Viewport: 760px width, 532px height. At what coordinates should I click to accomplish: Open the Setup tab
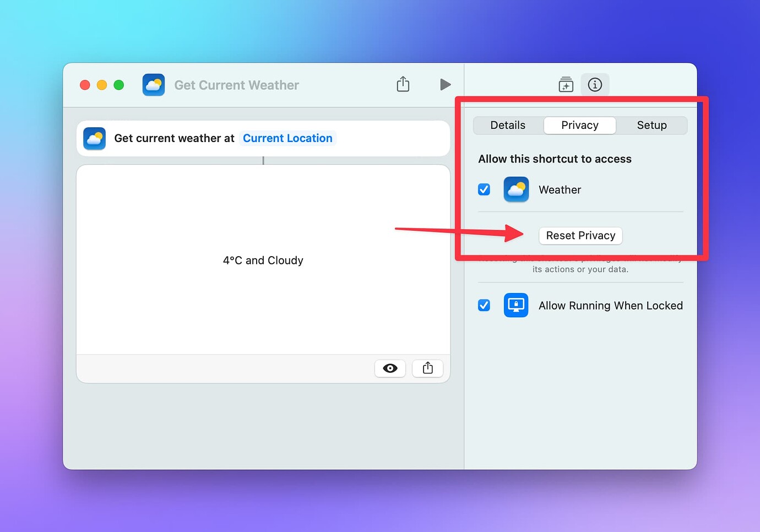coord(652,126)
